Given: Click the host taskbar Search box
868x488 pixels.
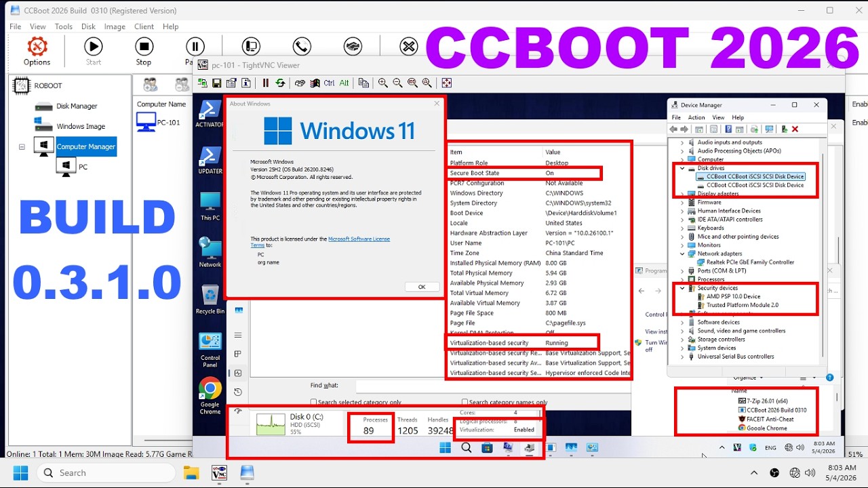Looking at the screenshot, I should point(106,472).
